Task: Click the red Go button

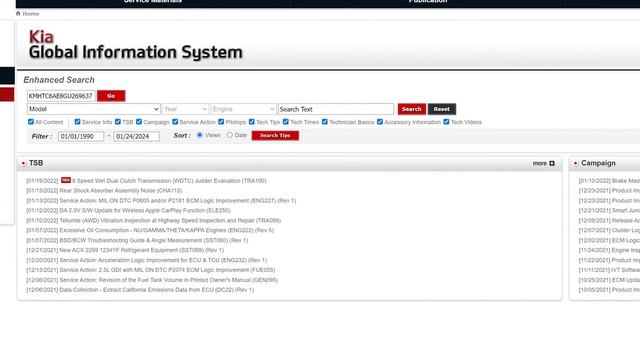Action: [x=111, y=96]
